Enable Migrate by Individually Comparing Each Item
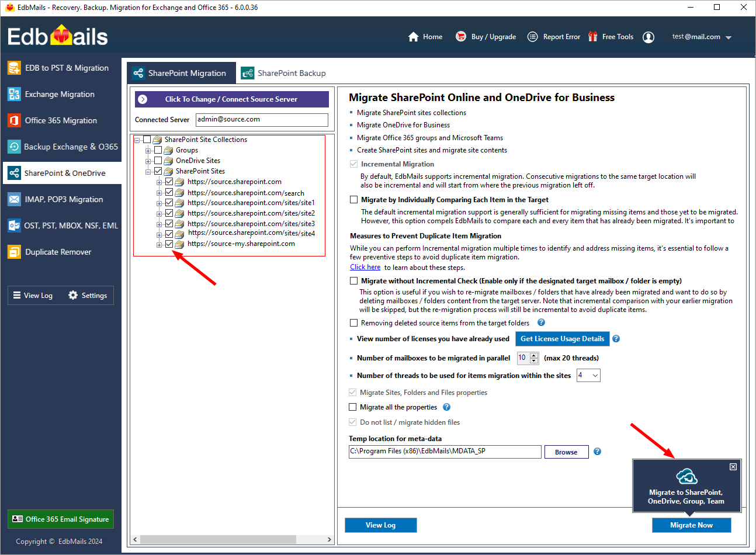The width and height of the screenshot is (756, 555). point(353,199)
